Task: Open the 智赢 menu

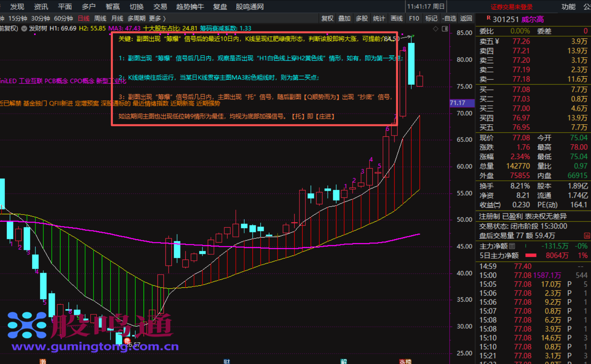Action: point(113,6)
